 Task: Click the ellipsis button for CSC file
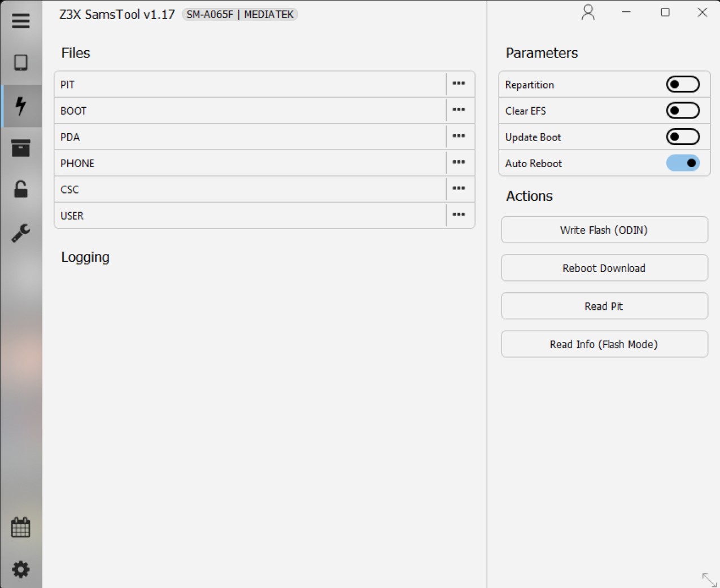(459, 189)
